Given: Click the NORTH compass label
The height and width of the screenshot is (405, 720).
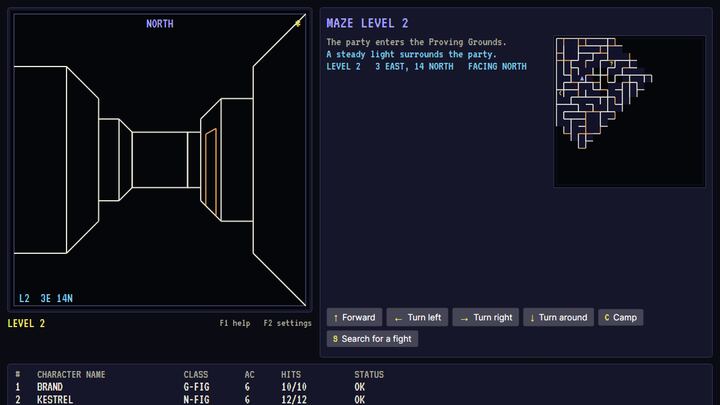Looking at the screenshot, I should (x=160, y=23).
